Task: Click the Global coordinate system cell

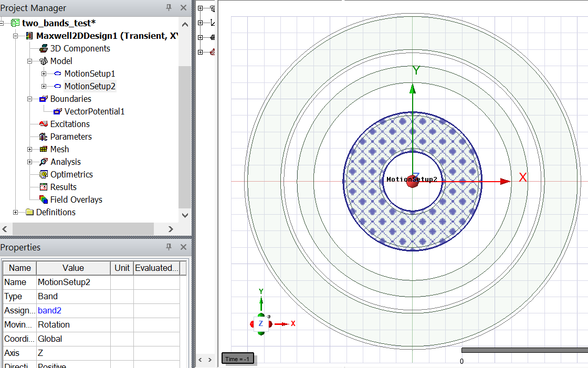Action: pyautogui.click(x=73, y=339)
